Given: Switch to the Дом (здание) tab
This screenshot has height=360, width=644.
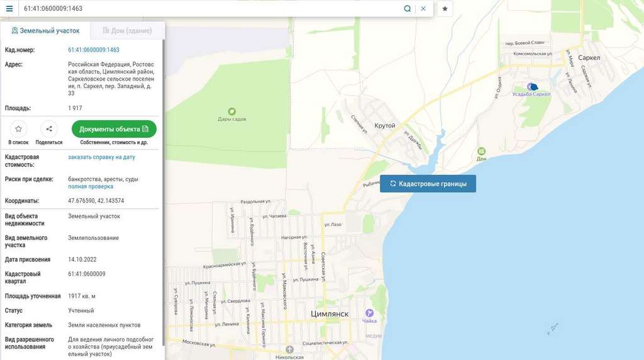Looking at the screenshot, I should click(x=127, y=30).
